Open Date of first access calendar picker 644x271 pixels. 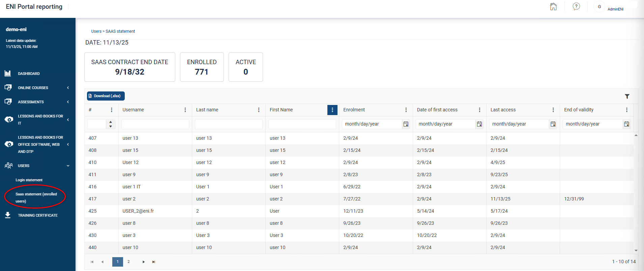(x=479, y=124)
